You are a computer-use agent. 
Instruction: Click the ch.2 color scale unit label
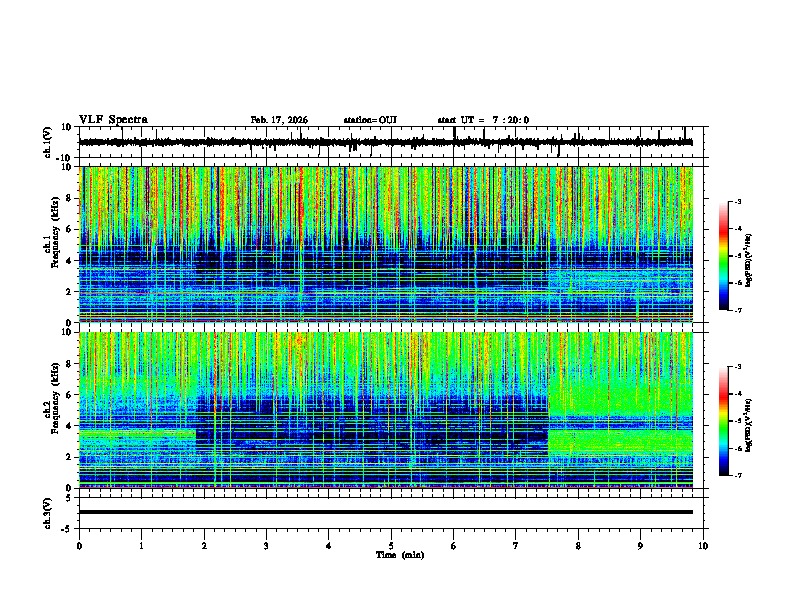(749, 425)
